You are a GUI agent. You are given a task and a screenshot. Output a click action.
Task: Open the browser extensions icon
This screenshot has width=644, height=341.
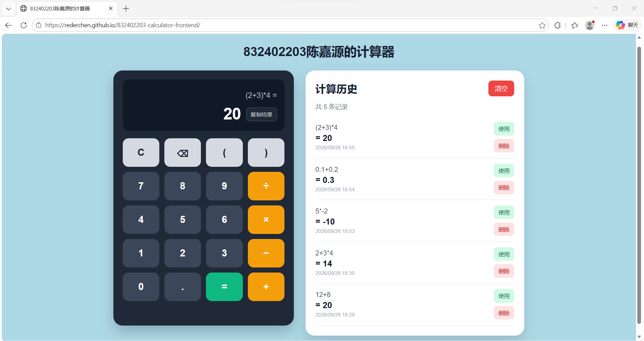[x=557, y=25]
